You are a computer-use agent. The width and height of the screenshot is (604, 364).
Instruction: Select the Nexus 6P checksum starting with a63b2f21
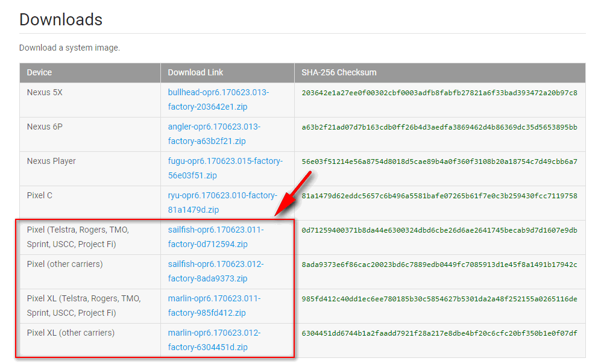(x=439, y=127)
